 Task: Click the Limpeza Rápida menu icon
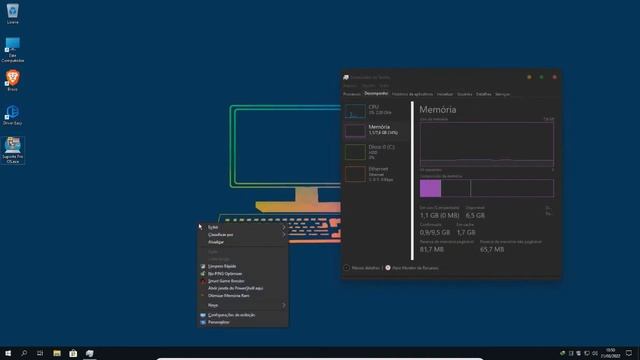(x=203, y=266)
